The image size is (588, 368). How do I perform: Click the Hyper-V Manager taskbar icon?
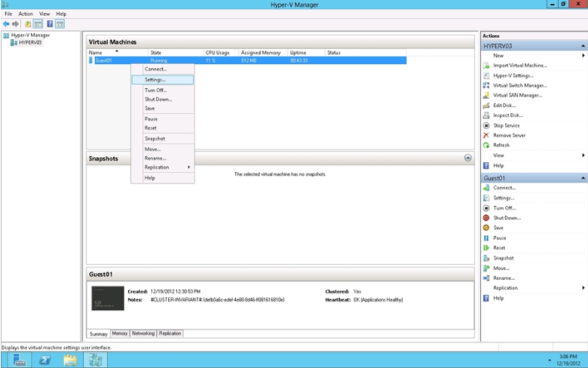point(95,360)
